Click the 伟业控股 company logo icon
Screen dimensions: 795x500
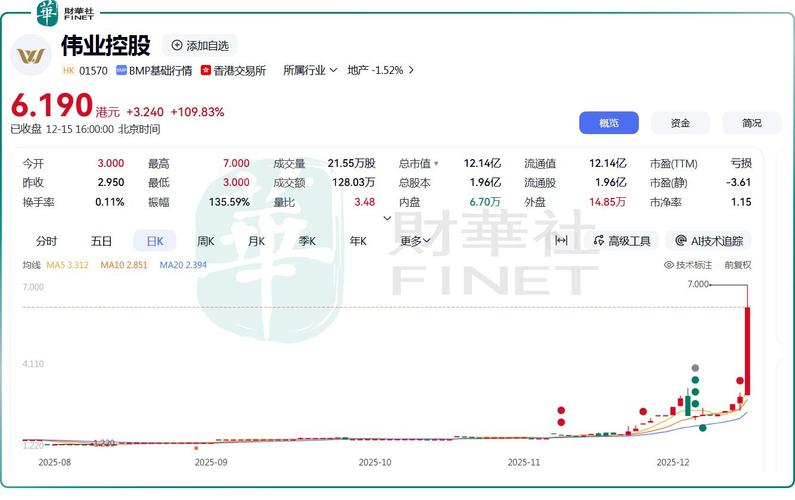tap(31, 55)
